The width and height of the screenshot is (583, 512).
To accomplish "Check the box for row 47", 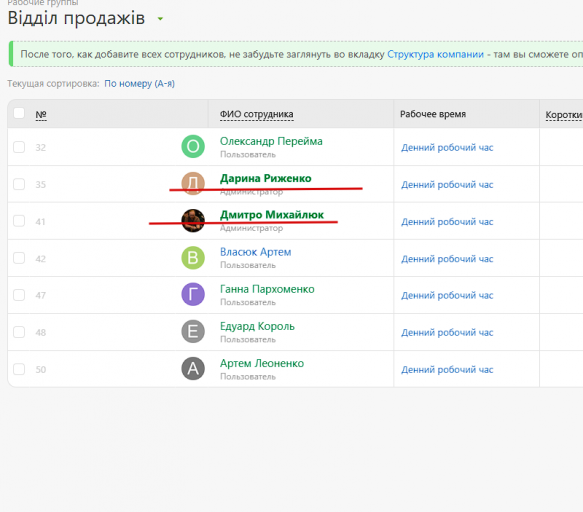I will point(19,295).
